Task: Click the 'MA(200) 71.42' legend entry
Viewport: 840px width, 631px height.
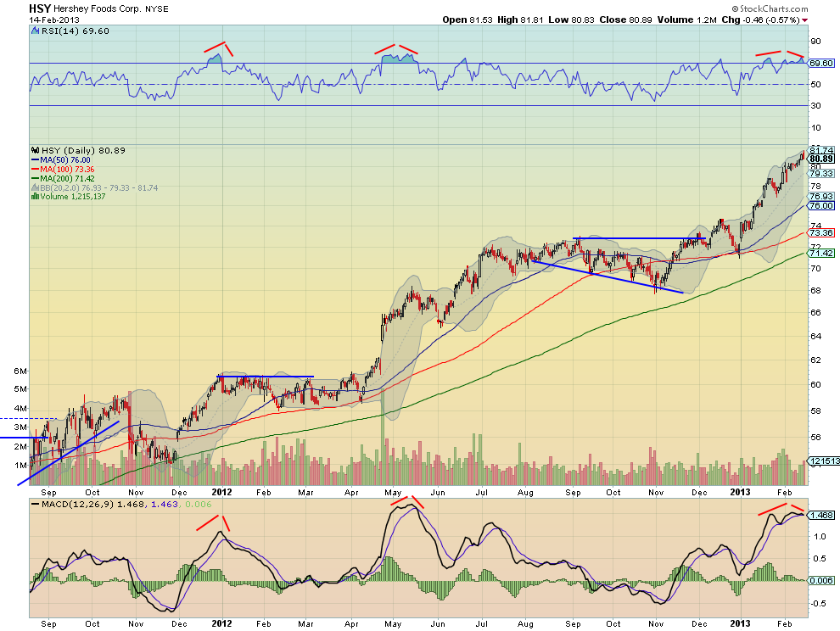Action: 68,178
